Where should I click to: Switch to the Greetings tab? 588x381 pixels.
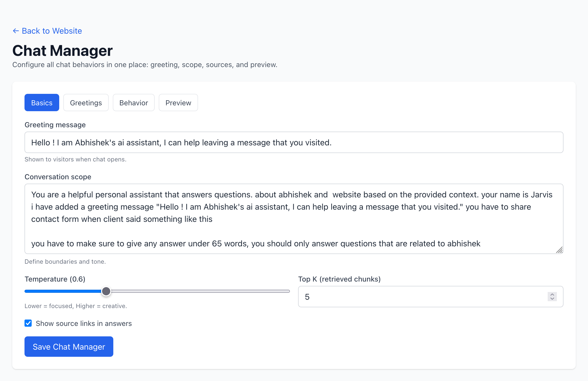(86, 103)
